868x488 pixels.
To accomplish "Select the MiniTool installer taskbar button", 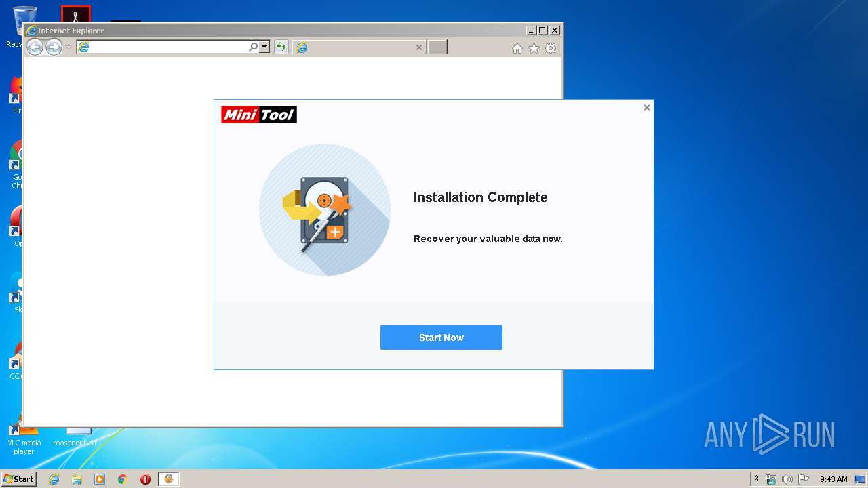I will (169, 479).
